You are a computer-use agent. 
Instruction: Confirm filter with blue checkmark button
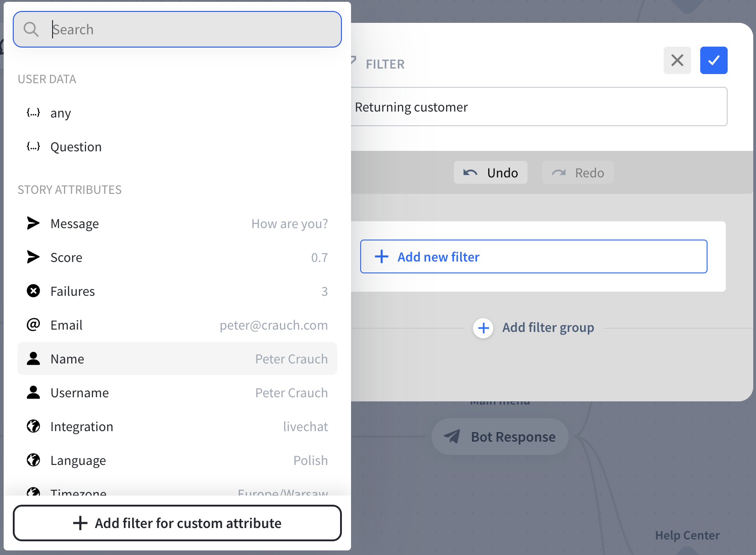pos(713,60)
